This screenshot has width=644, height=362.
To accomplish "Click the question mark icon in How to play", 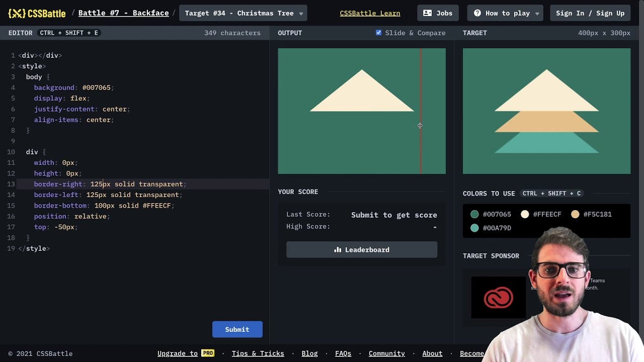I will (477, 13).
